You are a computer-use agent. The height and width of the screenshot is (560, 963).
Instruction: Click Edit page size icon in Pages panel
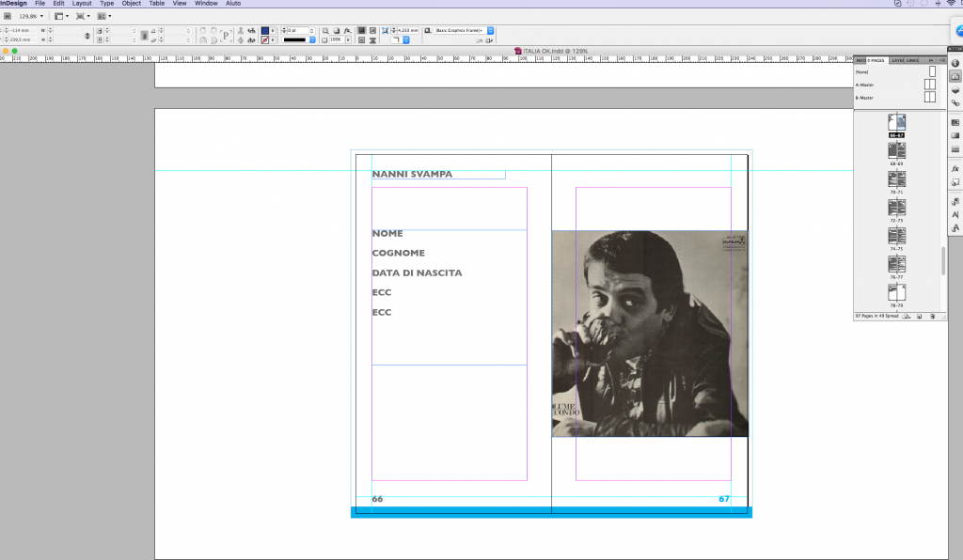[x=907, y=317]
